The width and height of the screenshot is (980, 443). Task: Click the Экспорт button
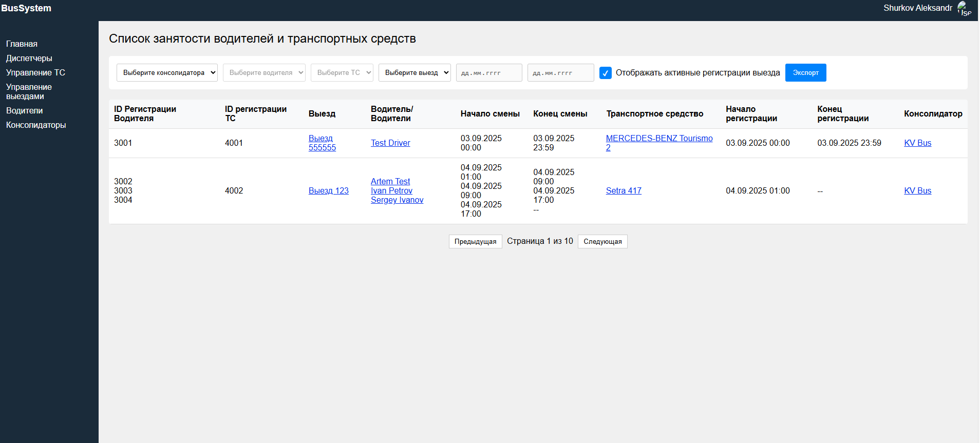click(x=805, y=73)
